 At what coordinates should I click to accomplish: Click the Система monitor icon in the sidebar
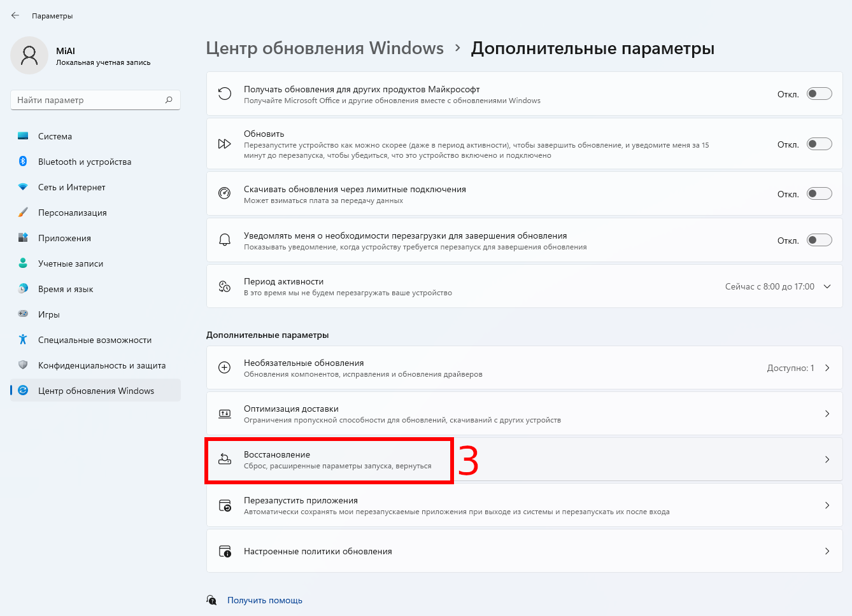click(23, 136)
